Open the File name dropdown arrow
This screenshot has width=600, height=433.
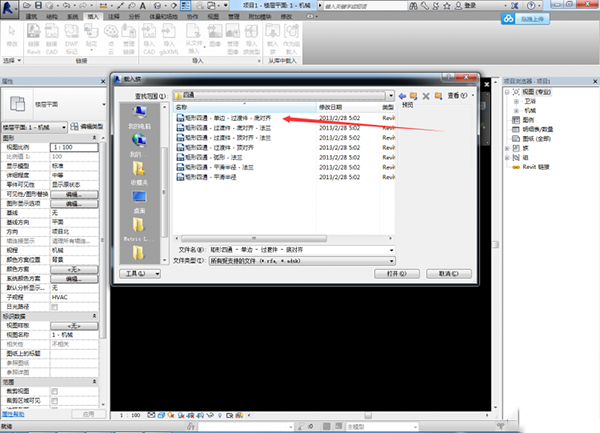[x=391, y=250]
